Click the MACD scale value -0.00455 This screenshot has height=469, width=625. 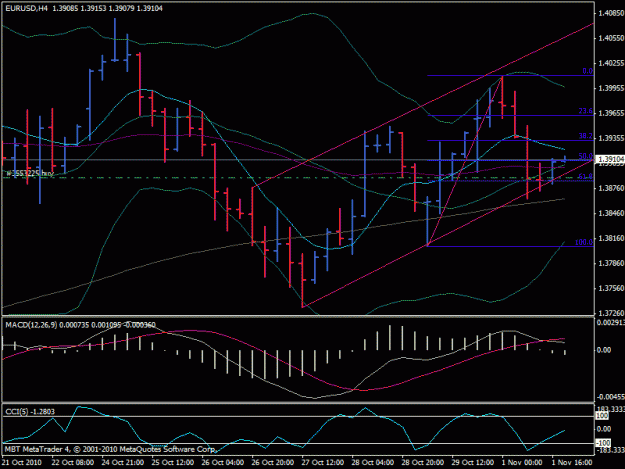point(611,397)
